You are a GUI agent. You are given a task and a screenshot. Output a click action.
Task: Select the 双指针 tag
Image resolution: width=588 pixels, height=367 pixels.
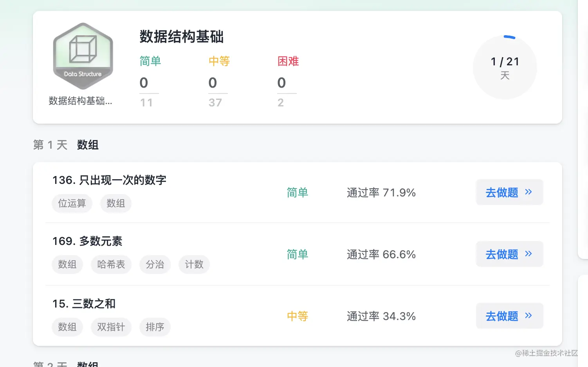click(111, 327)
